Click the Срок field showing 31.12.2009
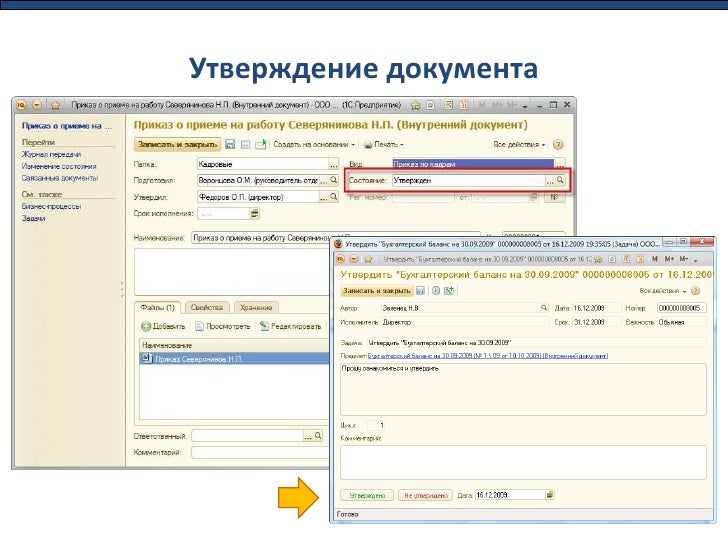 (x=597, y=322)
